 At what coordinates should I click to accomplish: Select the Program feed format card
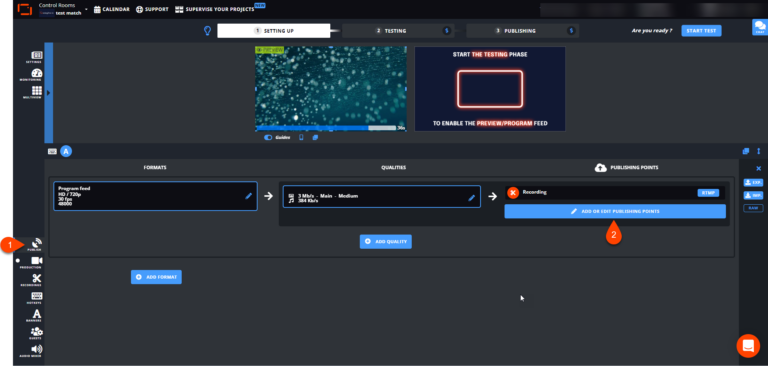pos(155,196)
